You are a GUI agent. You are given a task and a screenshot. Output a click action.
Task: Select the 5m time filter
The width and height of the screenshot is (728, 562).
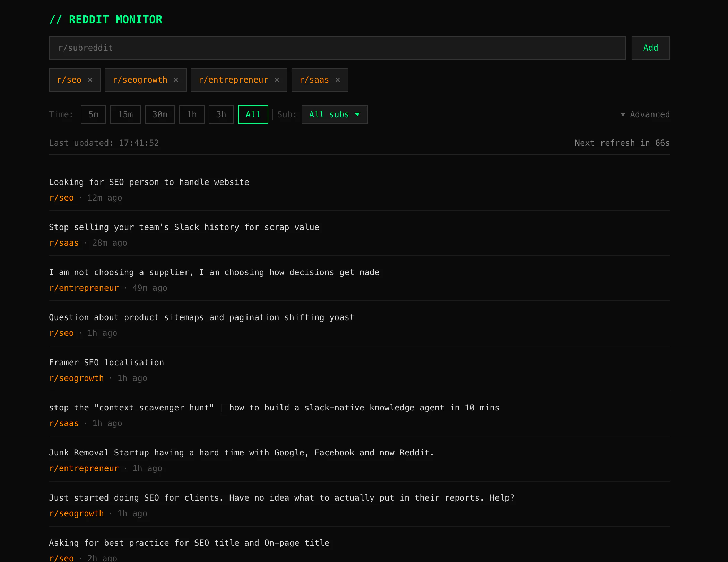click(93, 114)
